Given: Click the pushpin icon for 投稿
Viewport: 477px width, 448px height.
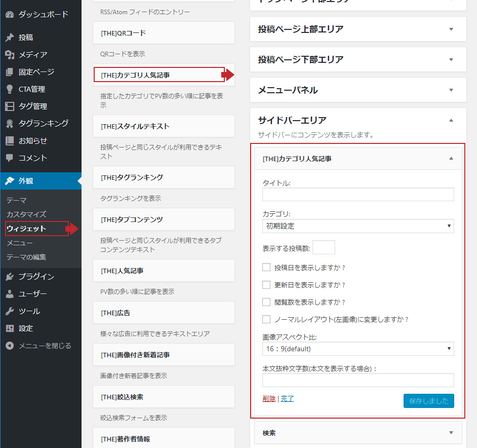Looking at the screenshot, I should [x=10, y=38].
